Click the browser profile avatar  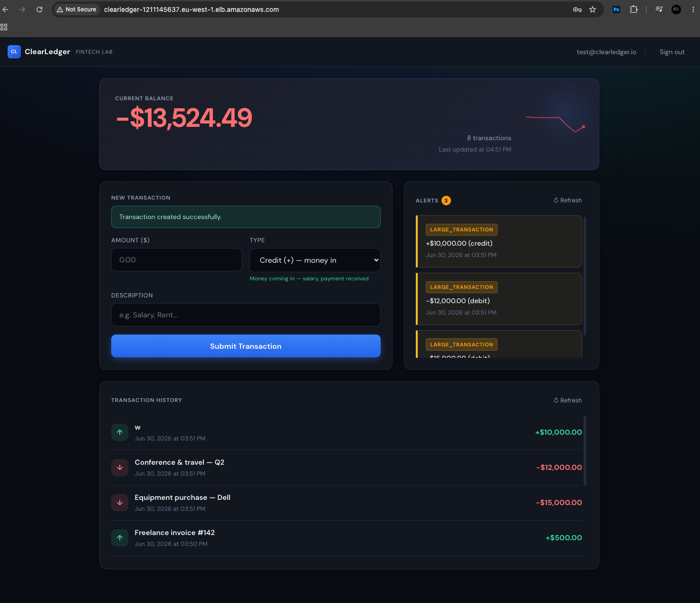(x=676, y=10)
